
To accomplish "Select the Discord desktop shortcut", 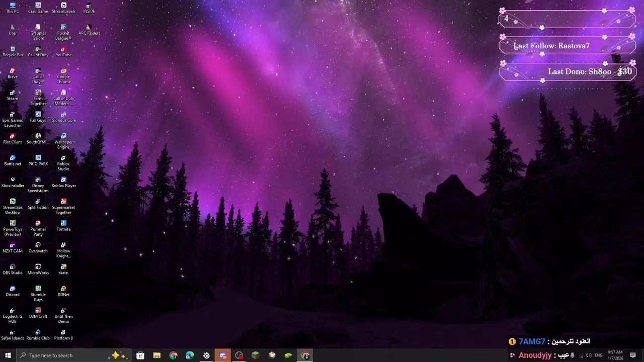I will click(x=13, y=291).
